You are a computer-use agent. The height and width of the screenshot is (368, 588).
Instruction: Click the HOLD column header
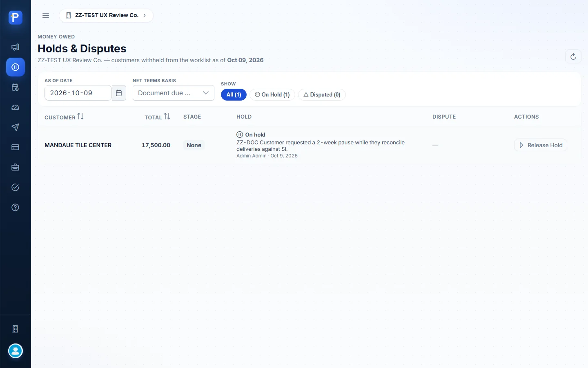(x=244, y=117)
